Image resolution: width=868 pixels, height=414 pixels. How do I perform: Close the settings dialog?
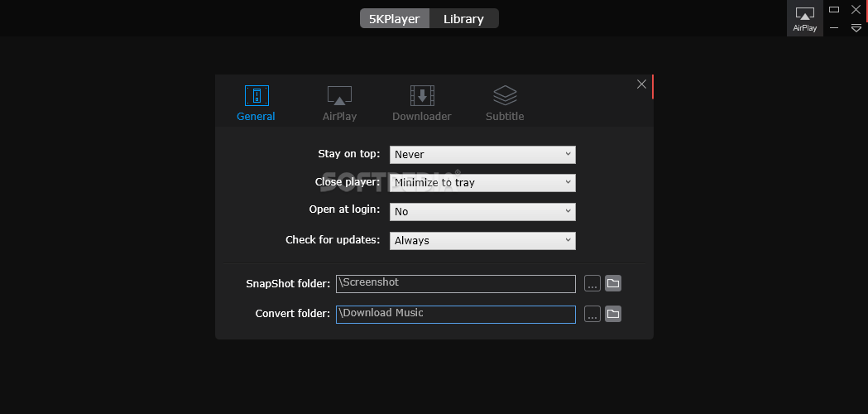pos(641,84)
